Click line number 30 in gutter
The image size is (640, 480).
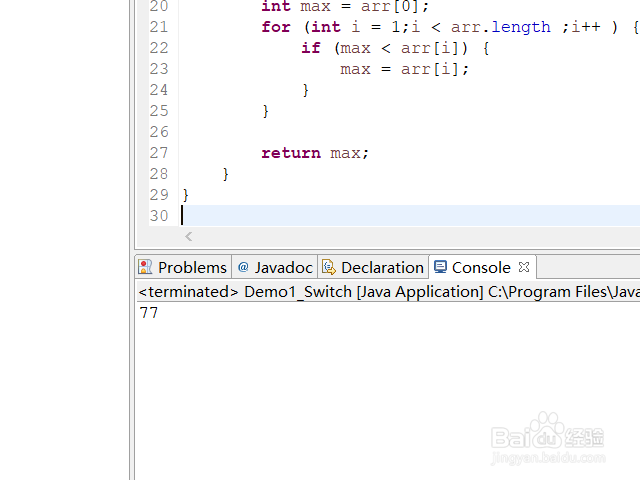click(x=159, y=216)
